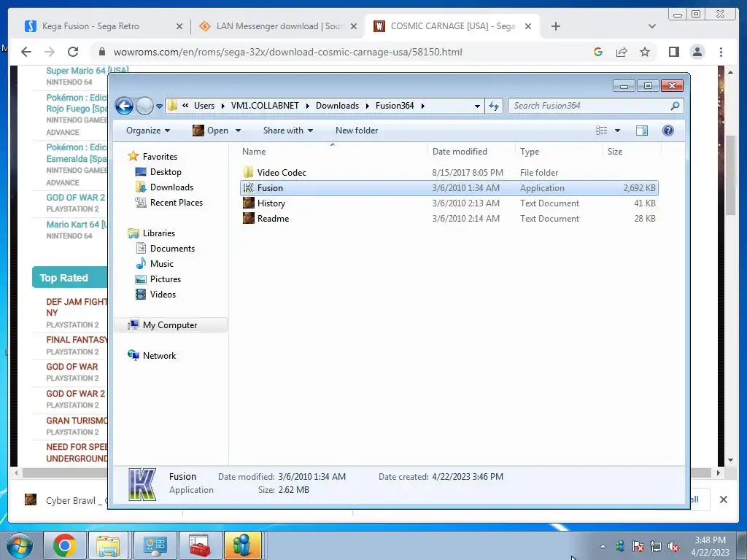Expand the Open button's dropdown arrow
747x560 pixels.
click(x=238, y=131)
